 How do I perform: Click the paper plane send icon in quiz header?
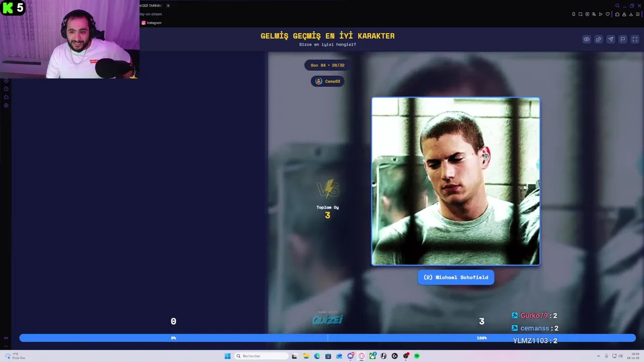[x=611, y=39]
